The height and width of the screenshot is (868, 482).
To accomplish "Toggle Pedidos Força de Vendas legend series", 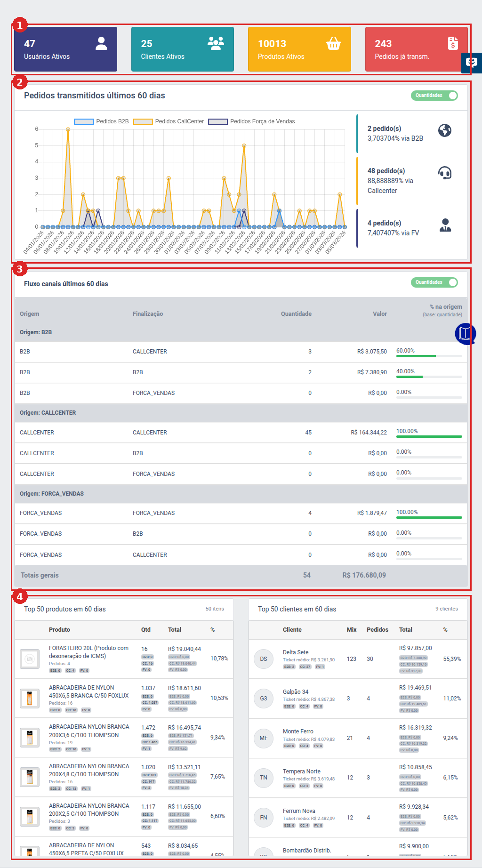I will point(252,121).
